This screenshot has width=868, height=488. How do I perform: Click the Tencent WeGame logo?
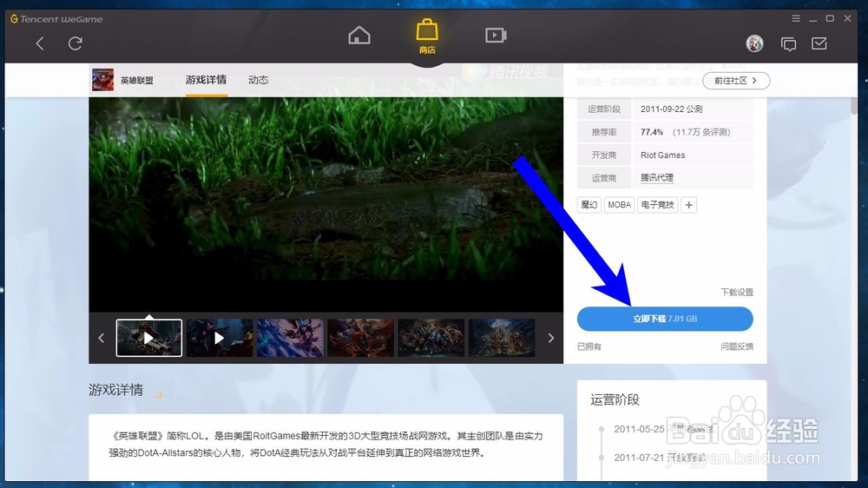(x=56, y=19)
